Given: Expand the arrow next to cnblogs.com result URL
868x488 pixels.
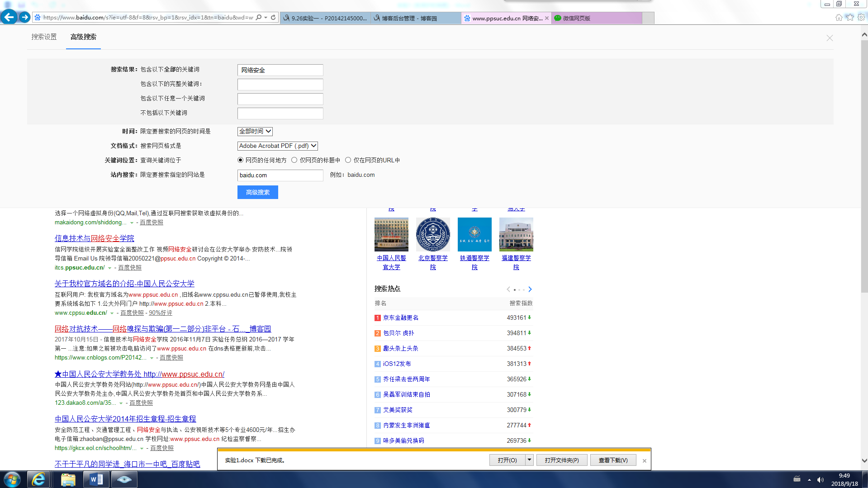Looking at the screenshot, I should click(152, 358).
